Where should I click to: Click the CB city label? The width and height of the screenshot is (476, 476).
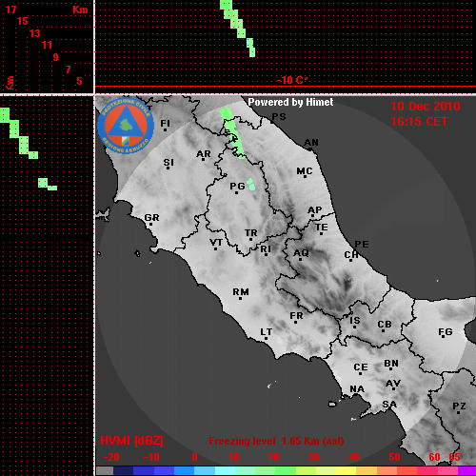(385, 325)
